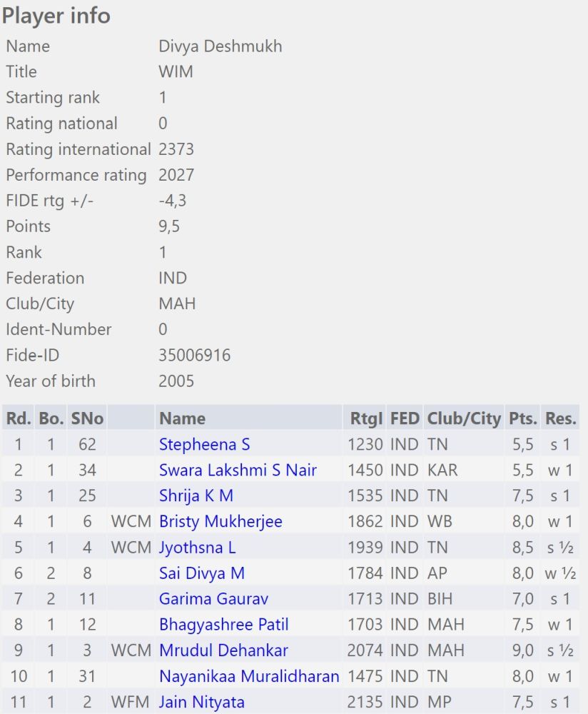
Task: View Nayanikaa Muralidharan's player page
Action: 248,676
